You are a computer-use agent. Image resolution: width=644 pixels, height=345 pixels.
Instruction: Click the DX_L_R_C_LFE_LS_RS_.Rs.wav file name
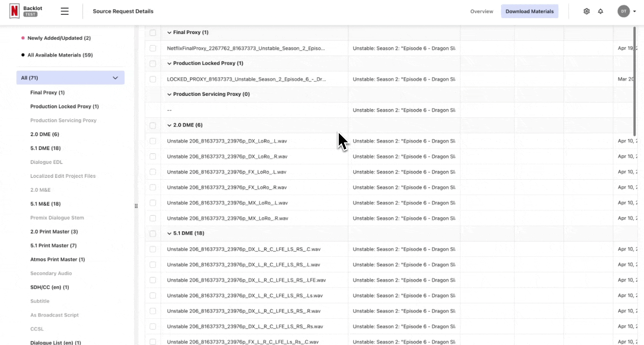click(x=245, y=326)
